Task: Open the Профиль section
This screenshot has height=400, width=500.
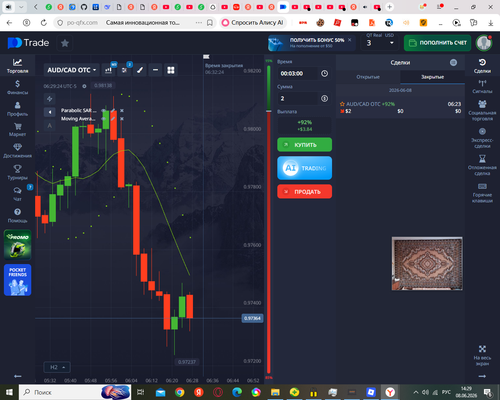Action: coord(17,109)
